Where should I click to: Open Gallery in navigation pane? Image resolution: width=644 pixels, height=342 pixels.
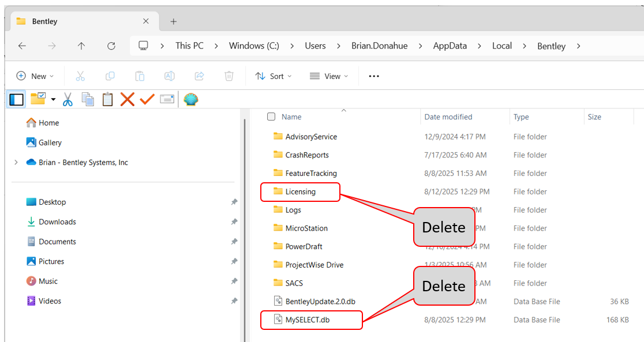[44, 142]
